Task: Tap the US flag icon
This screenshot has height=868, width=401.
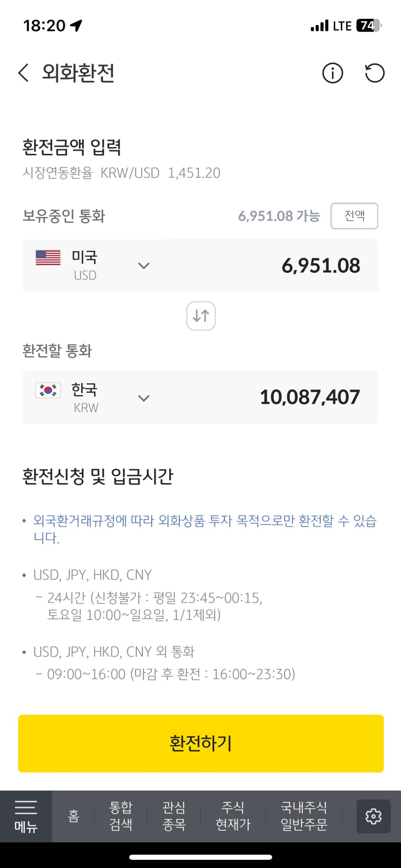Action: [x=48, y=258]
